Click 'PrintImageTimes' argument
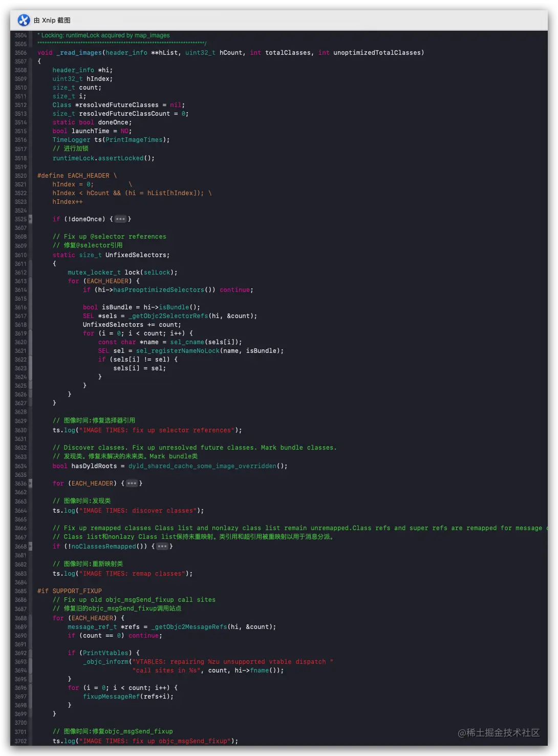Image resolution: width=558 pixels, height=756 pixels. coord(134,140)
